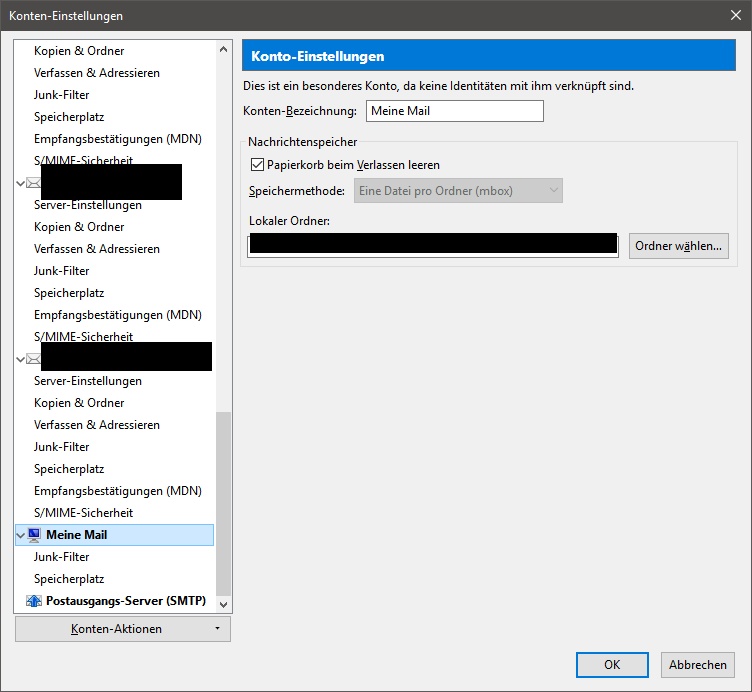Image resolution: width=752 pixels, height=692 pixels.
Task: Collapse the Meine Mail account tree
Action: [x=20, y=535]
